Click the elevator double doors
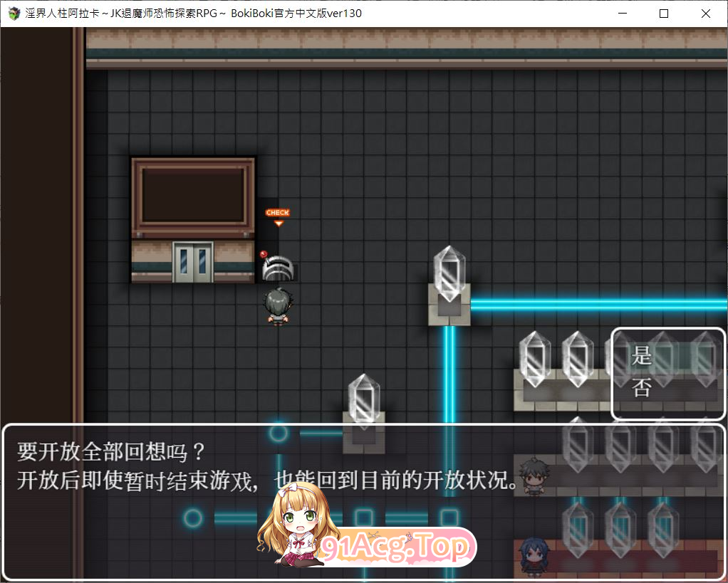The height and width of the screenshot is (583, 728). point(192,261)
